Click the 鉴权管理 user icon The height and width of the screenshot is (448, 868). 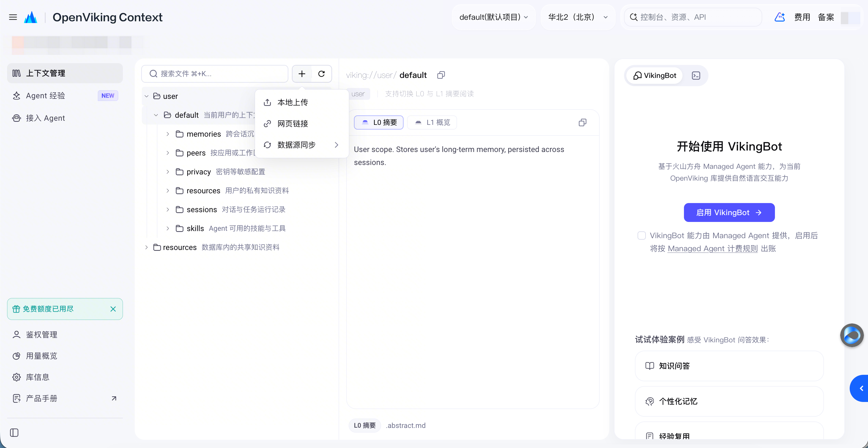click(16, 335)
